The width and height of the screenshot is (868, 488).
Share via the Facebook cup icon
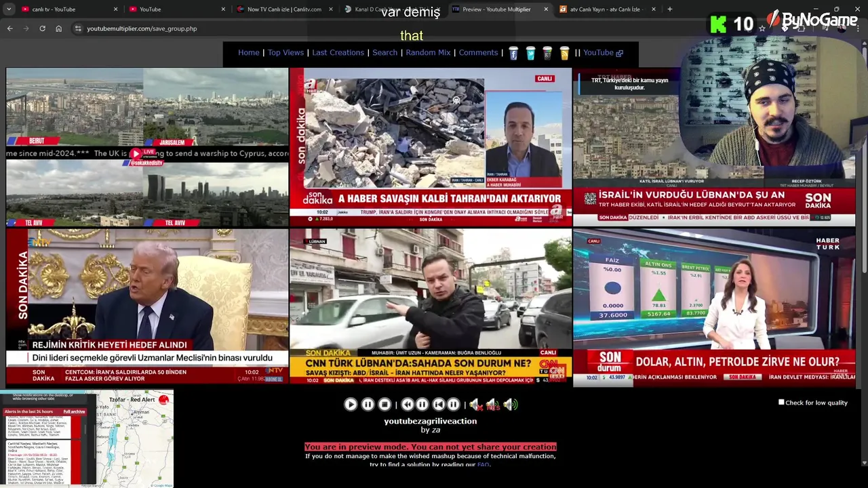(513, 53)
